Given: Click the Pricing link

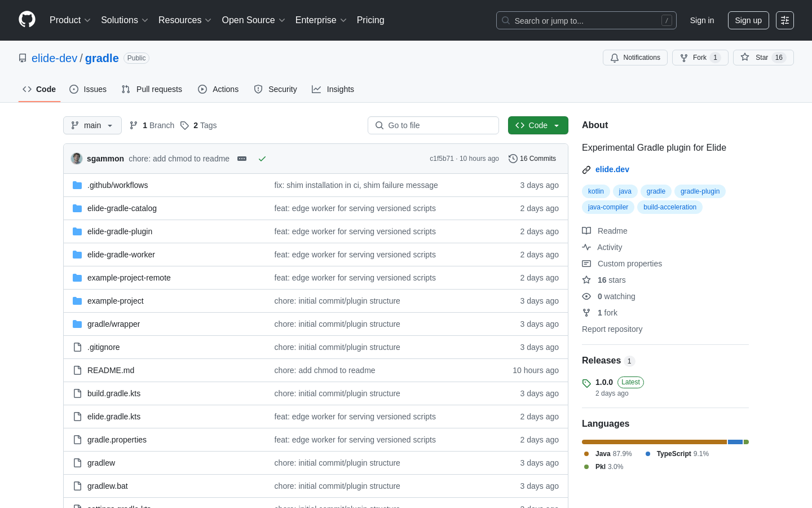Looking at the screenshot, I should (370, 20).
